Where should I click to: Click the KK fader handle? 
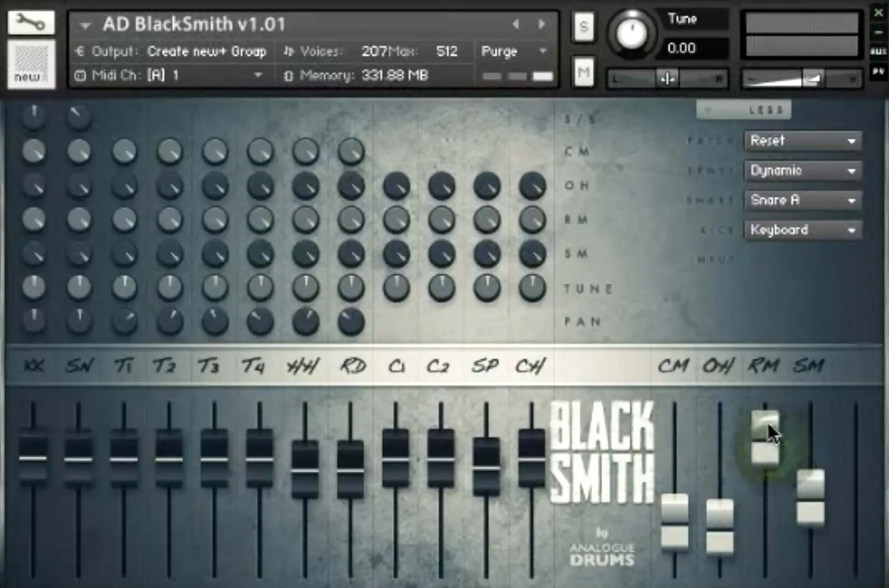point(33,458)
